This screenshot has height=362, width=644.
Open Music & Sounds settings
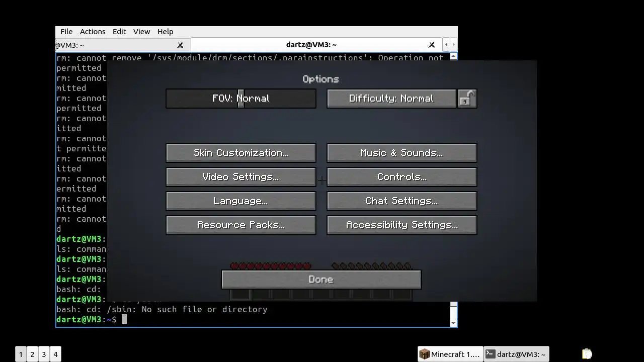tap(401, 153)
